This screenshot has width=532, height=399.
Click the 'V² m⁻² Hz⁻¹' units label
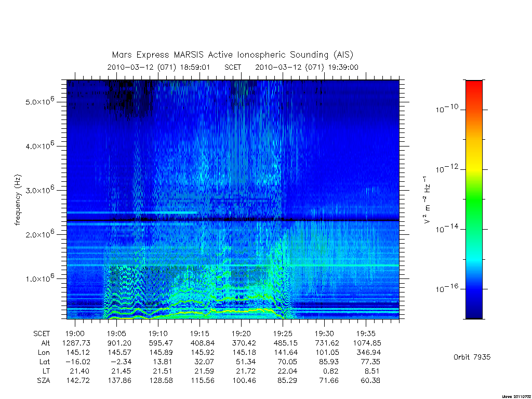tap(427, 200)
